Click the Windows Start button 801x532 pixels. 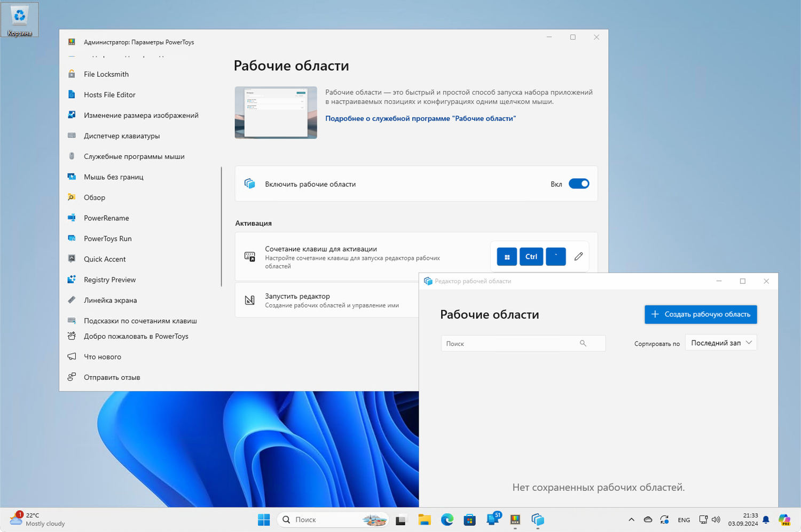(x=264, y=520)
